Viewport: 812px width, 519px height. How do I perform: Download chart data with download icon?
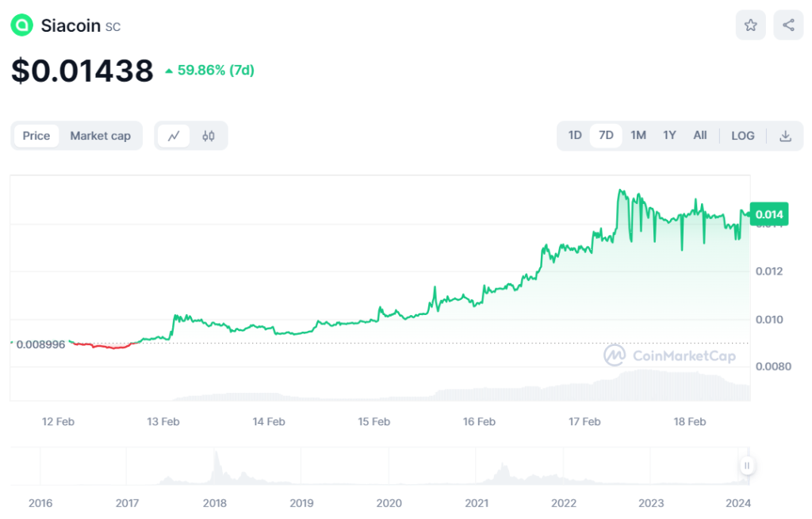[785, 136]
